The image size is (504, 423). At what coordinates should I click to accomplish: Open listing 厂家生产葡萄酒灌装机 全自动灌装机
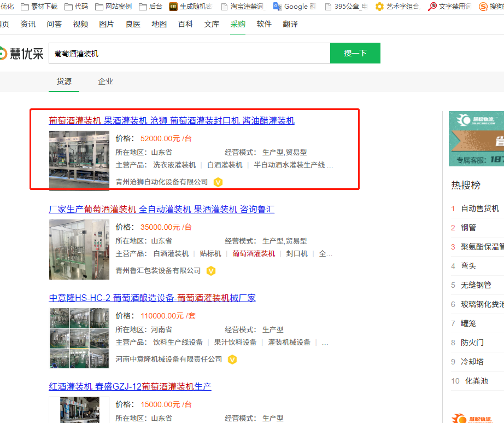tap(162, 210)
